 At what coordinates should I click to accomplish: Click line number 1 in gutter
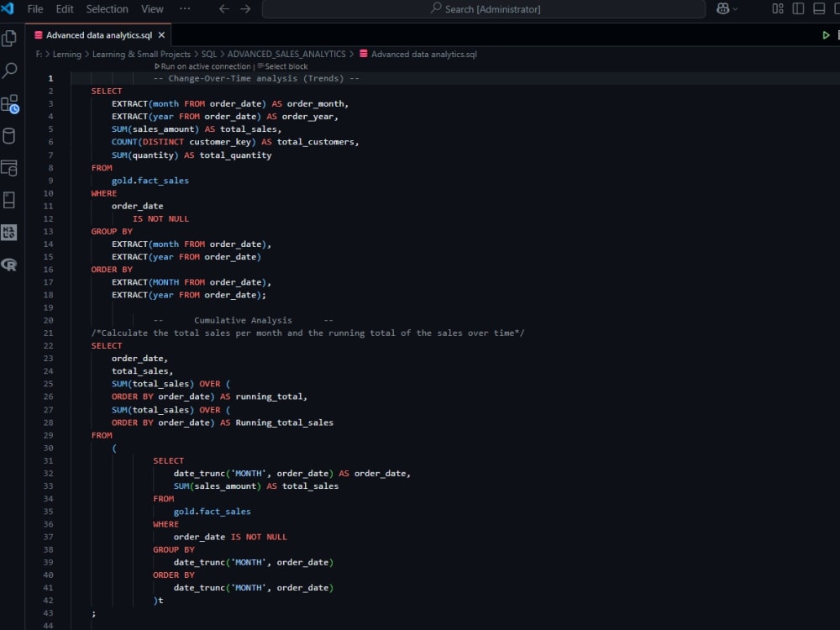coord(51,78)
